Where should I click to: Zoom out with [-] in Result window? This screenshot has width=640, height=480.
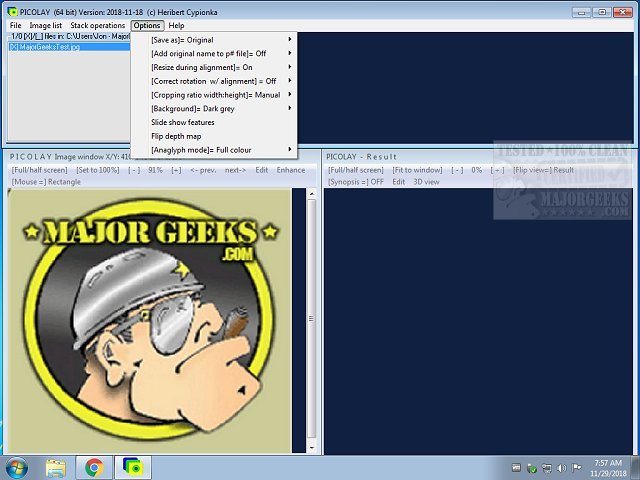[457, 170]
